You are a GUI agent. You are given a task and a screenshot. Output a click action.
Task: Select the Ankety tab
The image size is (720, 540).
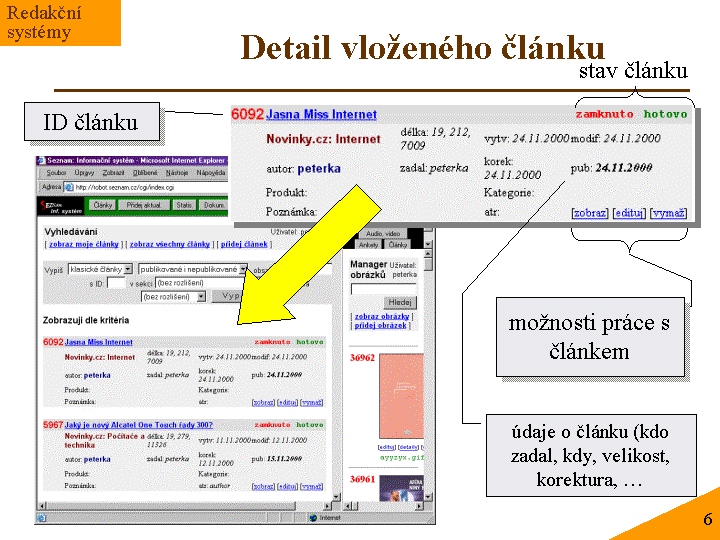click(369, 245)
